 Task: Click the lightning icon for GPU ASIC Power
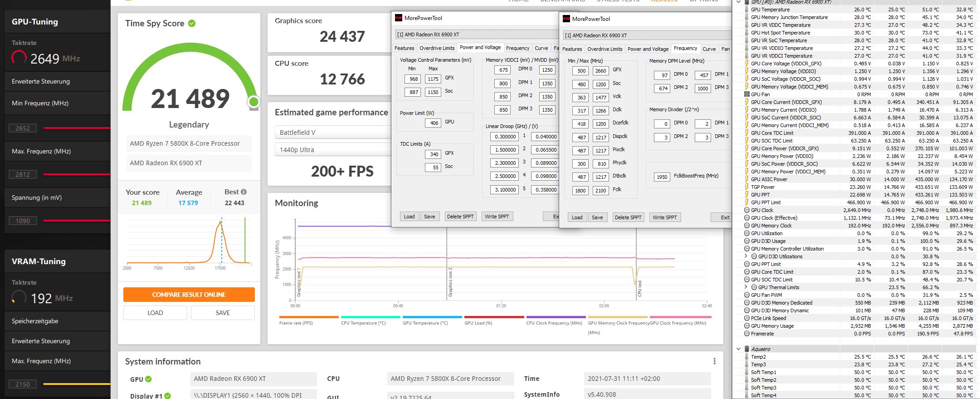pyautogui.click(x=746, y=179)
